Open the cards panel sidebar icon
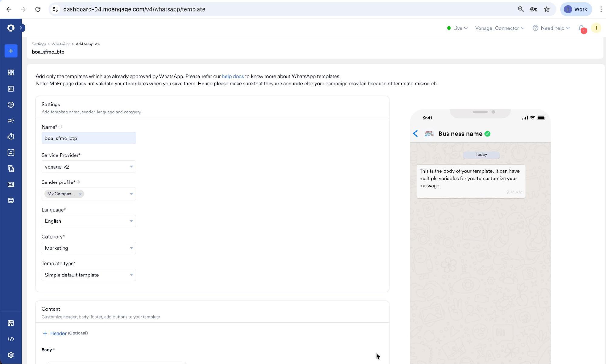 [11, 185]
